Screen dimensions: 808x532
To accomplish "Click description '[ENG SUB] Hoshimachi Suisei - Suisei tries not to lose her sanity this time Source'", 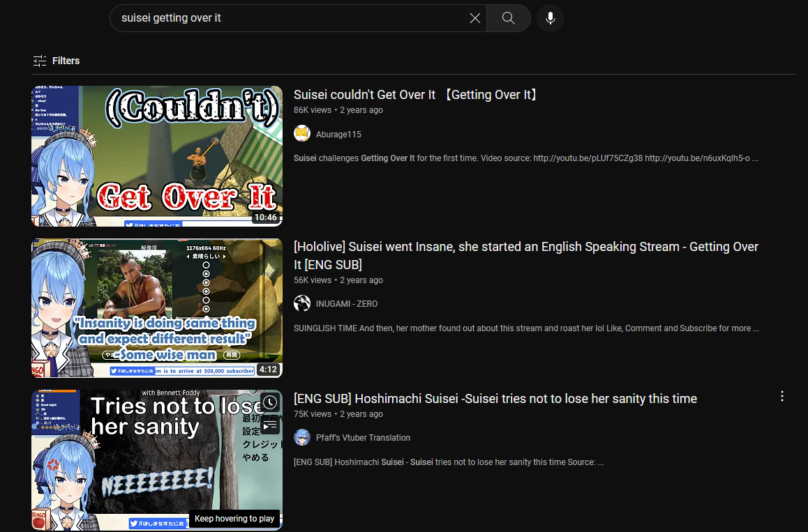I will [x=449, y=462].
